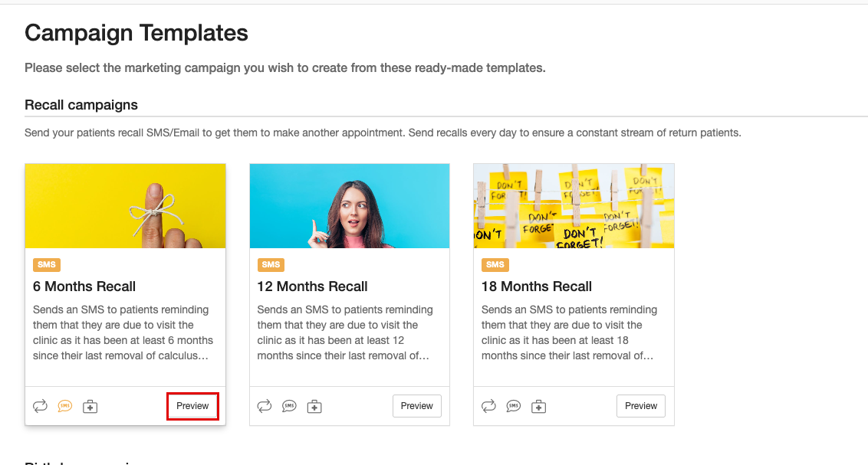The width and height of the screenshot is (868, 465).
Task: Click the 6 Months Recall description text
Action: coord(123,332)
